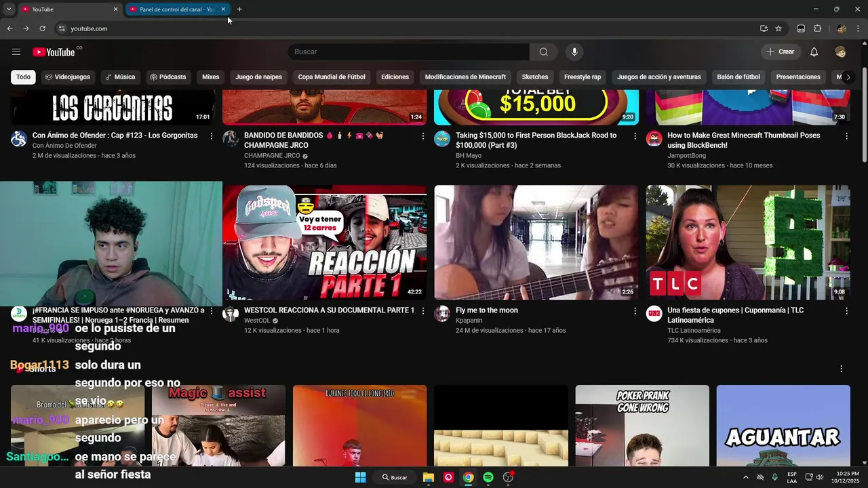Image resolution: width=868 pixels, height=488 pixels.
Task: Open the account avatar menu
Action: [840, 52]
